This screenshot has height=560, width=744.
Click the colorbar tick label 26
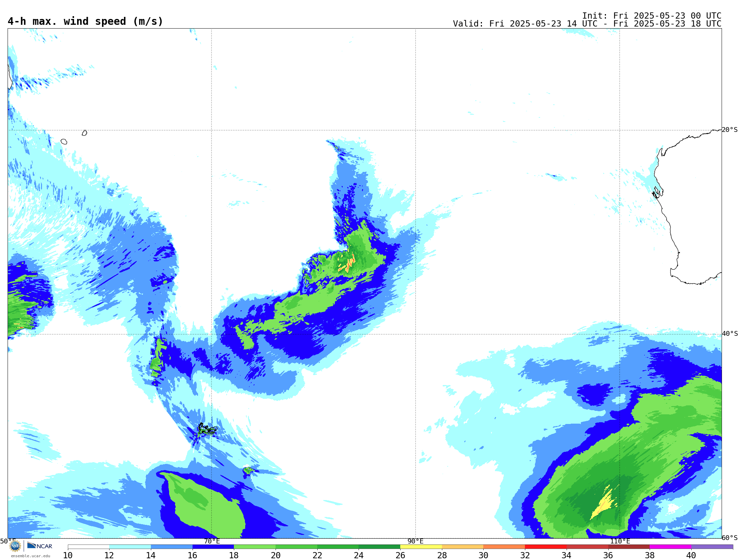pos(400,555)
